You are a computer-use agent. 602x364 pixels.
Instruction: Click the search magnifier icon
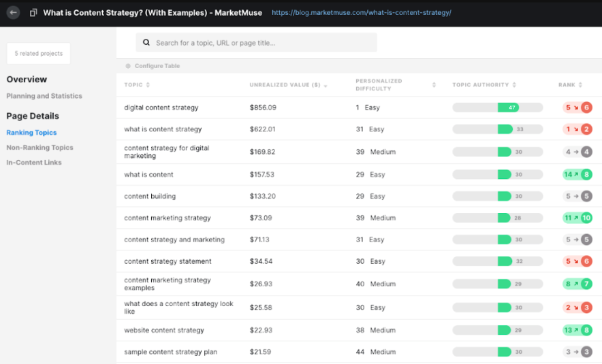pyautogui.click(x=146, y=43)
